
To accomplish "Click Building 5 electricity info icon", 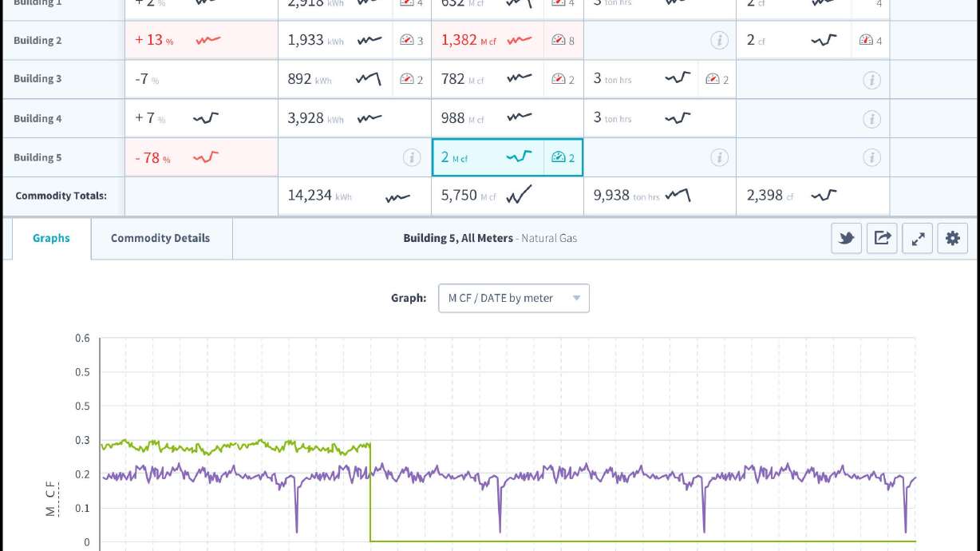I will [412, 157].
